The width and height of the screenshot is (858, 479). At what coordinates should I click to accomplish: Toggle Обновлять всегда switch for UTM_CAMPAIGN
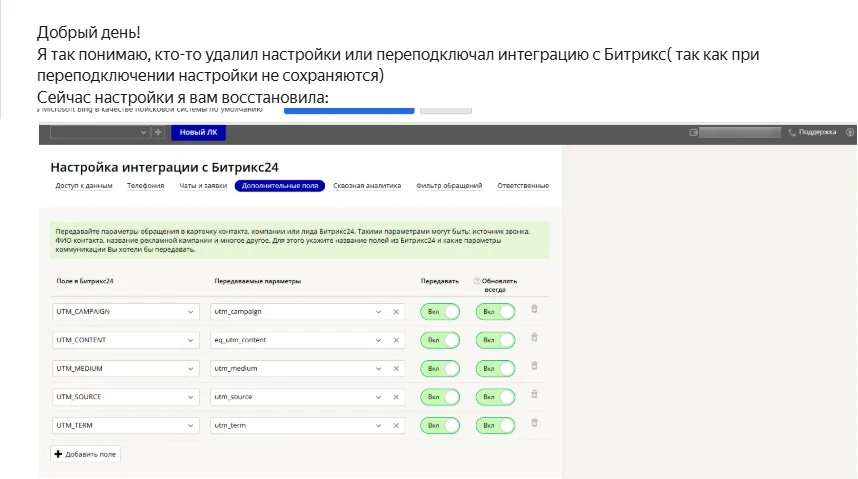[x=495, y=312]
